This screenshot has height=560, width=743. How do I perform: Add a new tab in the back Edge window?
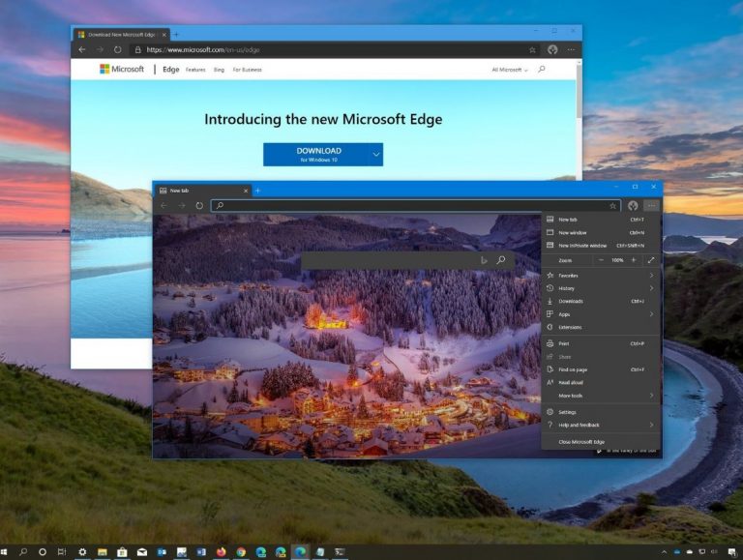point(176,35)
